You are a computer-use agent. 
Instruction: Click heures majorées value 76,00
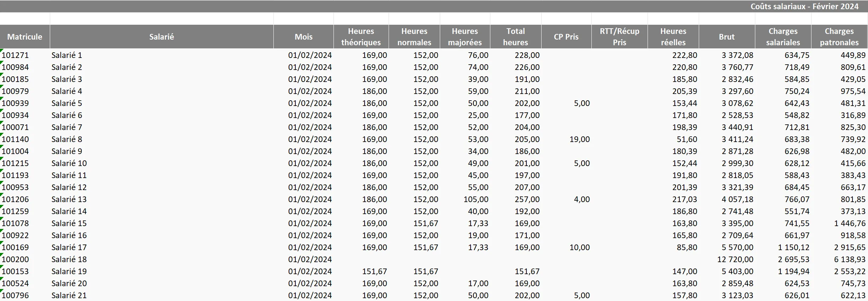[478, 55]
